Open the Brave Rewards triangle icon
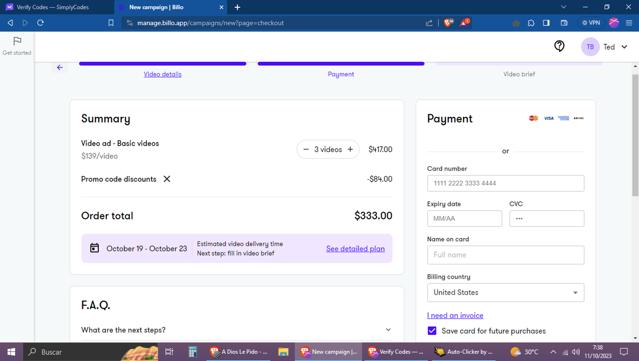The height and width of the screenshot is (361, 639). pos(465,22)
